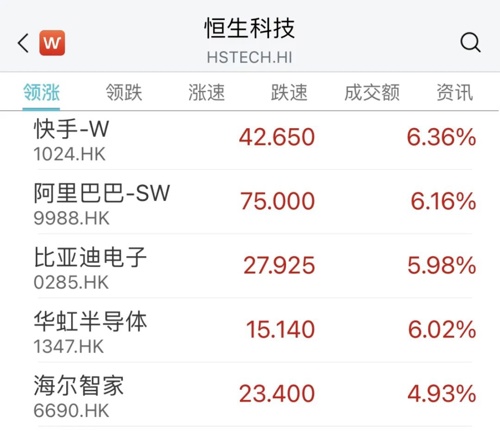
Task: Tap the 恒生科技 index title
Action: (249, 28)
